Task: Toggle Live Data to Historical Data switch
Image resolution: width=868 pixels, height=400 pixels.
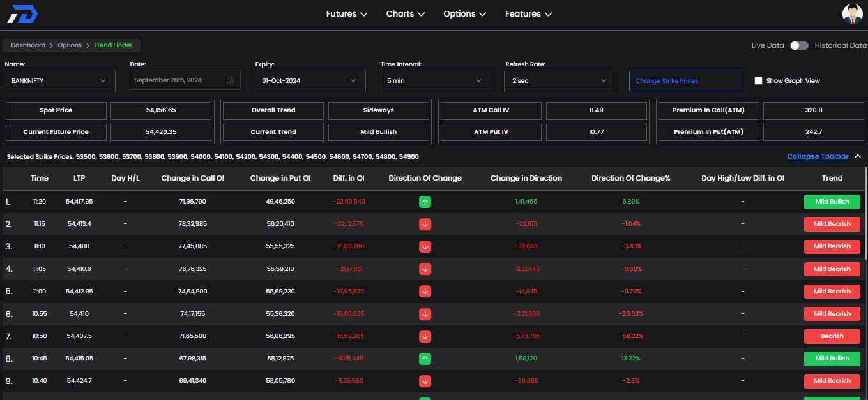Action: 798,45
